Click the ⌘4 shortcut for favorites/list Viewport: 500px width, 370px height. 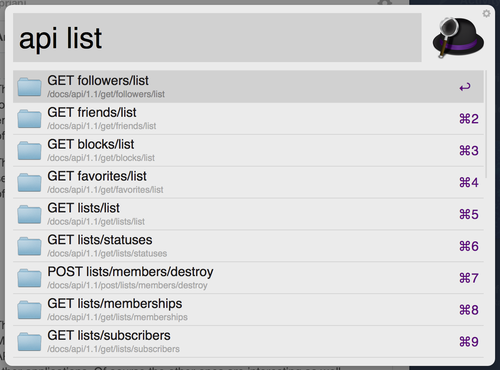[469, 182]
